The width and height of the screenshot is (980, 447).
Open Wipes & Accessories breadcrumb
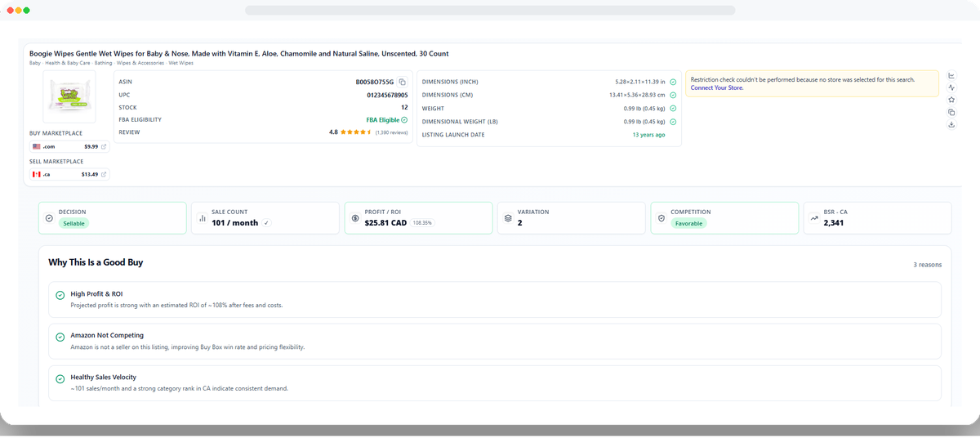(x=140, y=63)
